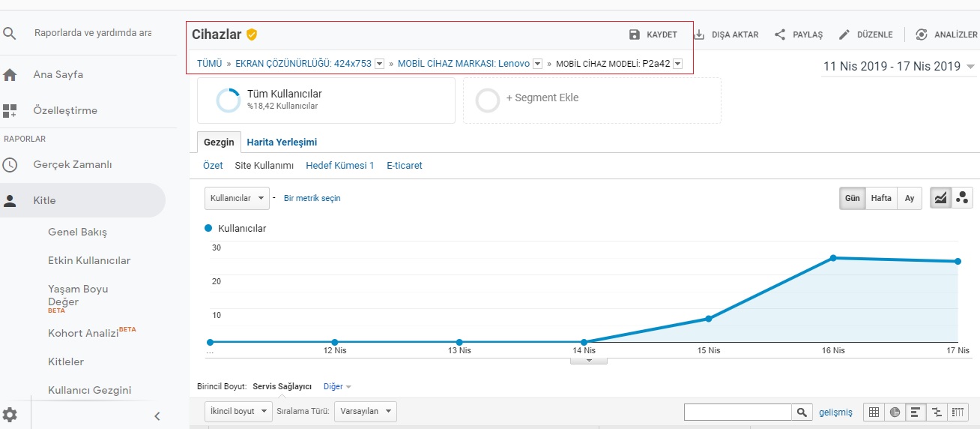Click the Düzenle pencil icon
Image resolution: width=980 pixels, height=429 pixels.
pyautogui.click(x=844, y=34)
